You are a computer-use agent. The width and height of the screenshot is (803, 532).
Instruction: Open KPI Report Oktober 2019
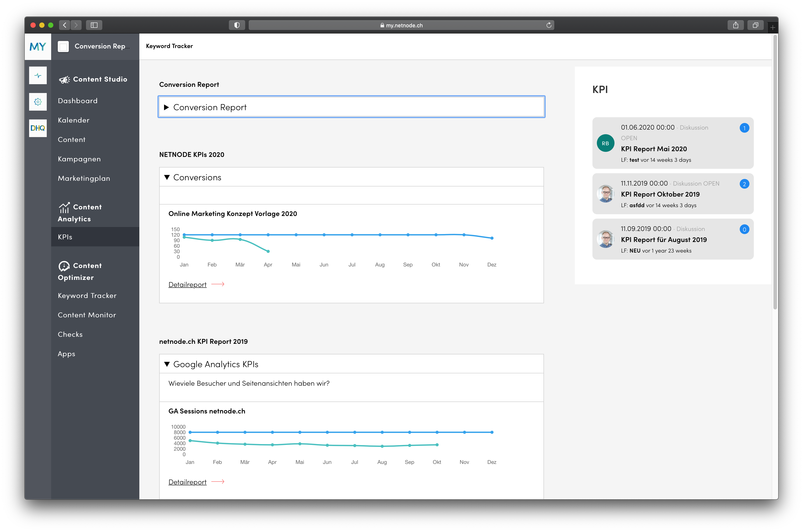[x=660, y=194]
